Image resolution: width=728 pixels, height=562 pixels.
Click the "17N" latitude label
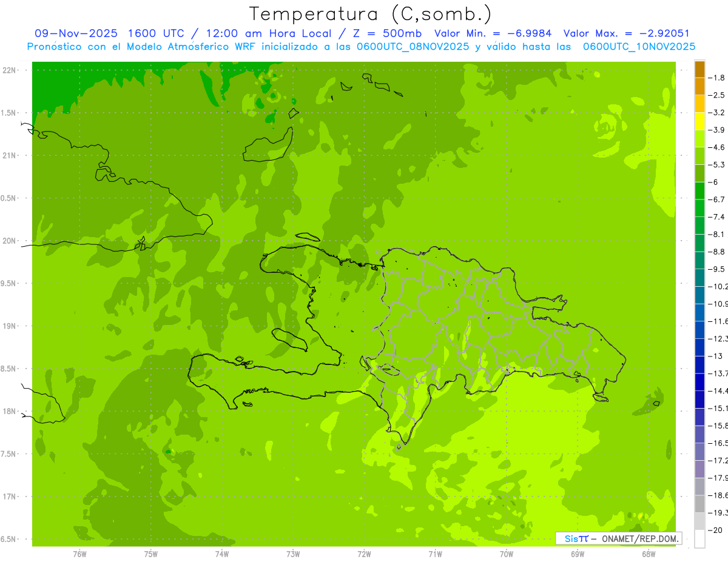click(8, 497)
